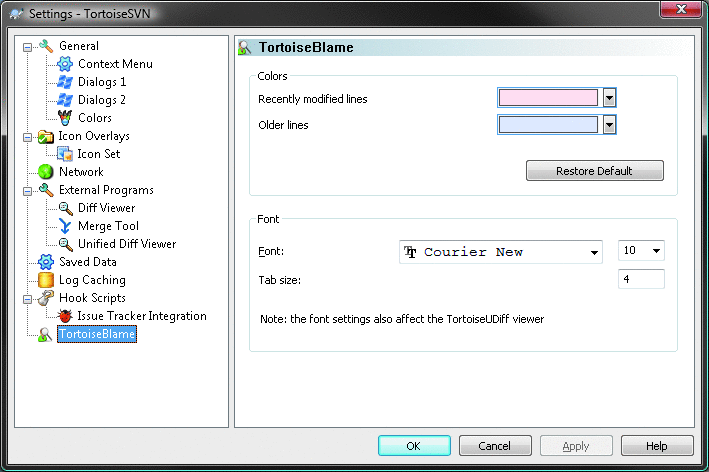Viewport: 709px width, 472px height.
Task: Click the Dialogs 2 windows icon
Action: pos(65,100)
